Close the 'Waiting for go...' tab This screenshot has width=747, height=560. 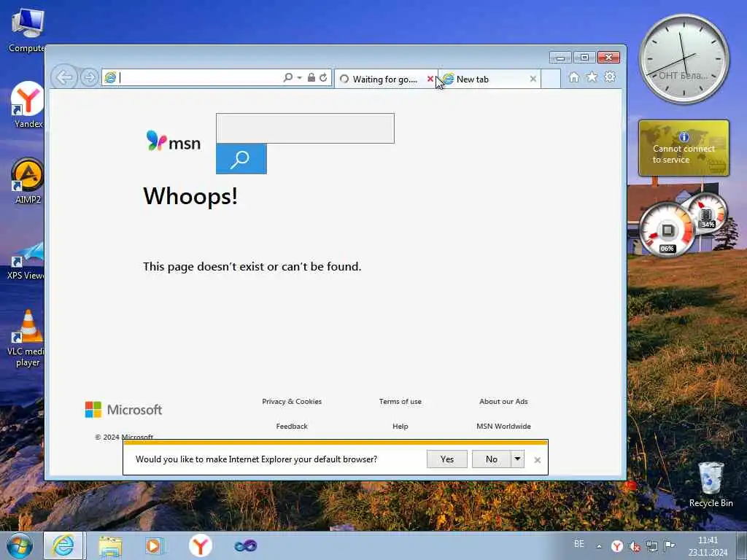(x=430, y=79)
